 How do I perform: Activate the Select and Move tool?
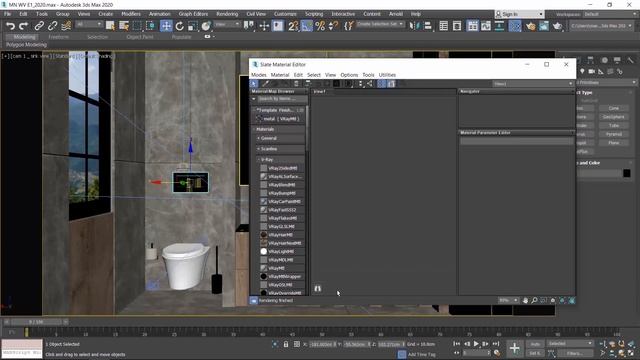pos(166,26)
